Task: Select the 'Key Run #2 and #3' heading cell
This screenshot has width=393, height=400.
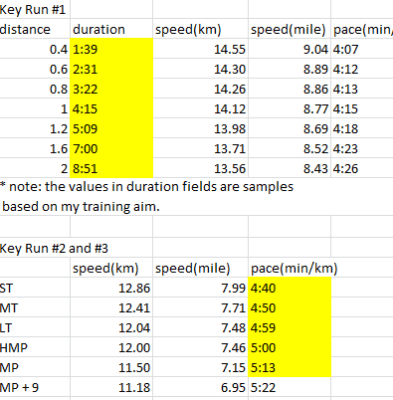Action: click(54, 248)
